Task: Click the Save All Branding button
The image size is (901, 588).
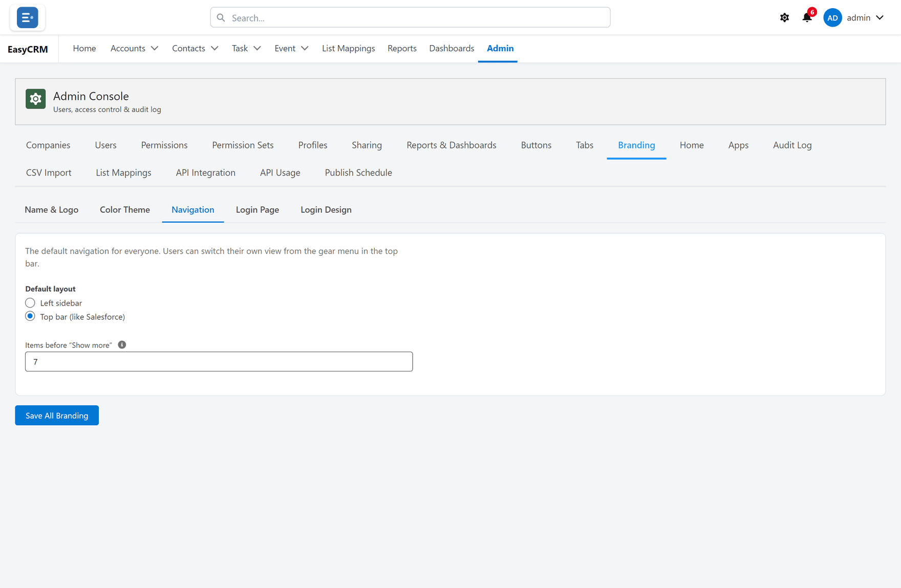Action: [x=57, y=416]
